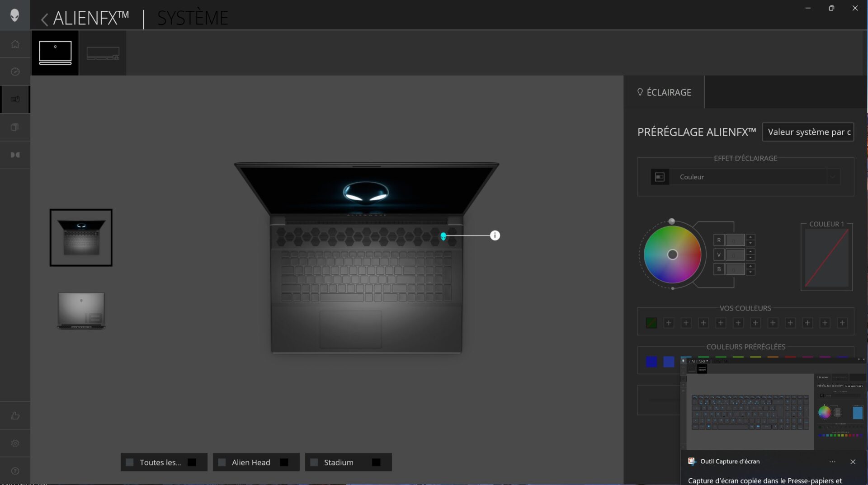
Task: Add color in fifth plus slot of Vos Couleurs
Action: coord(738,323)
